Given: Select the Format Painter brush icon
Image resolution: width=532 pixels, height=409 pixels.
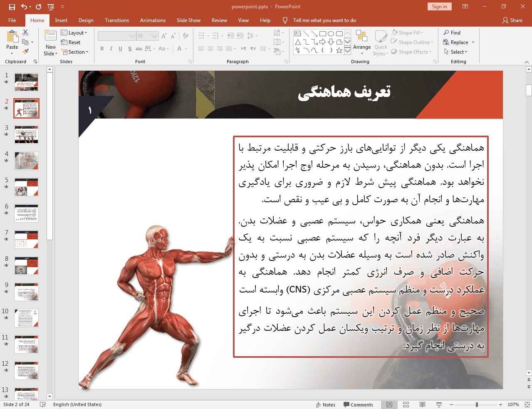Looking at the screenshot, I should pyautogui.click(x=25, y=52).
